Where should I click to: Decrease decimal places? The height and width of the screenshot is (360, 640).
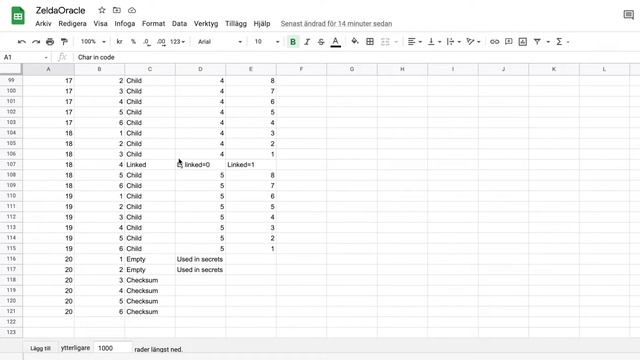tap(147, 42)
